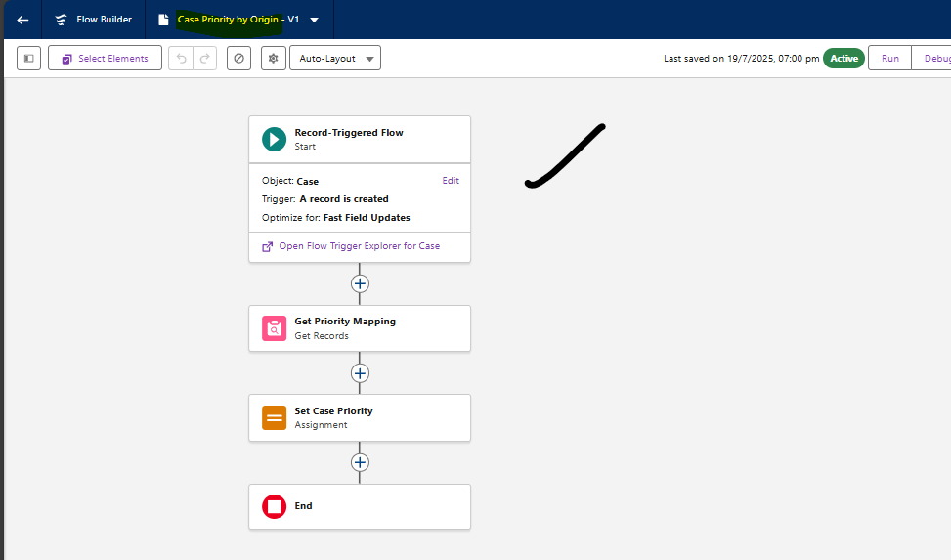Image resolution: width=951 pixels, height=560 pixels.
Task: Open the flow settings gear icon
Action: point(273,59)
